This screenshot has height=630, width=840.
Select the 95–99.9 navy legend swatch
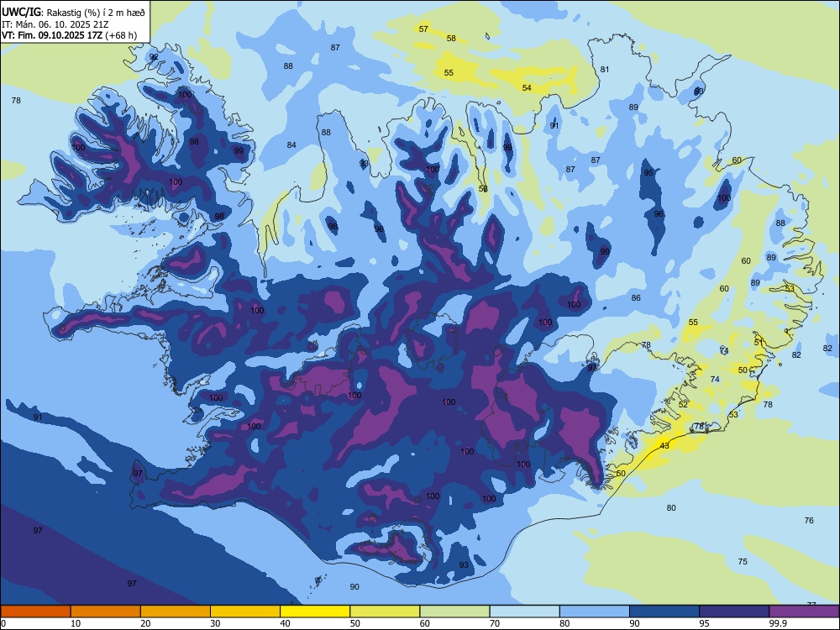click(734, 612)
